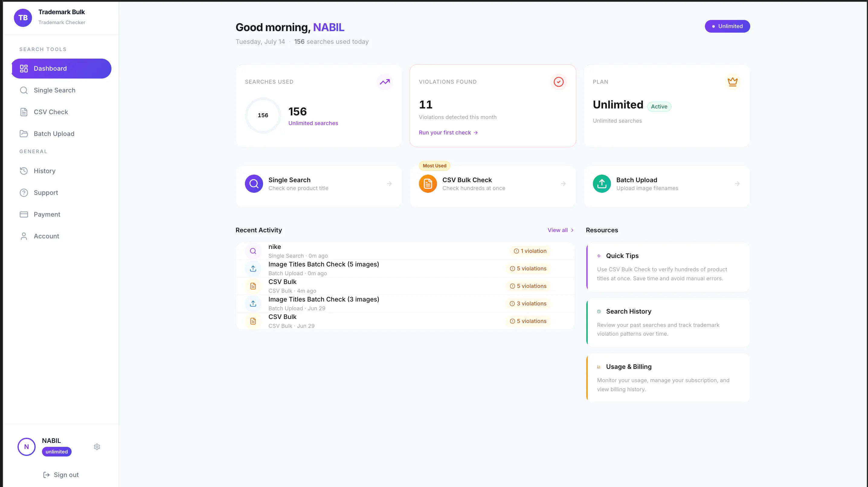Click the check circle icon in Violations Found
The width and height of the screenshot is (868, 487).
(559, 82)
